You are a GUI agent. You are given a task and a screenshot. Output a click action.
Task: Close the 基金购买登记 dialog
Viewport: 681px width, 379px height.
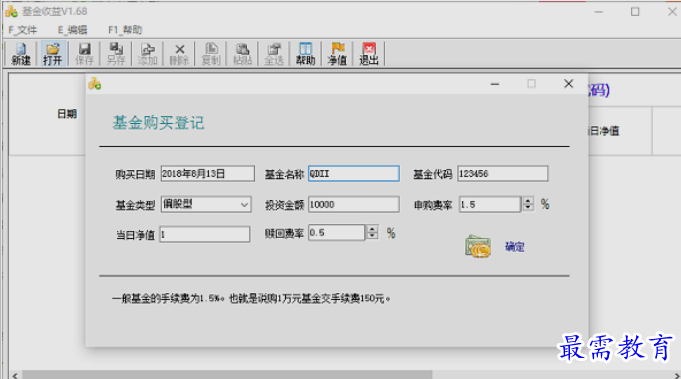(x=569, y=84)
